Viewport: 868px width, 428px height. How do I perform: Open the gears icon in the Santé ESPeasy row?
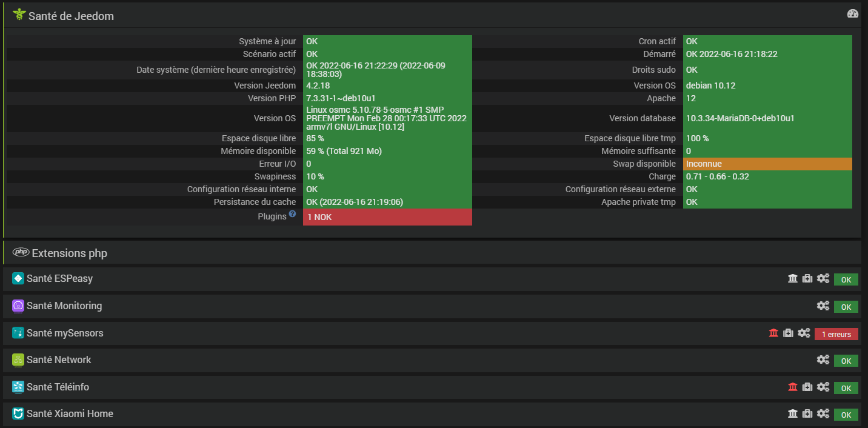823,278
